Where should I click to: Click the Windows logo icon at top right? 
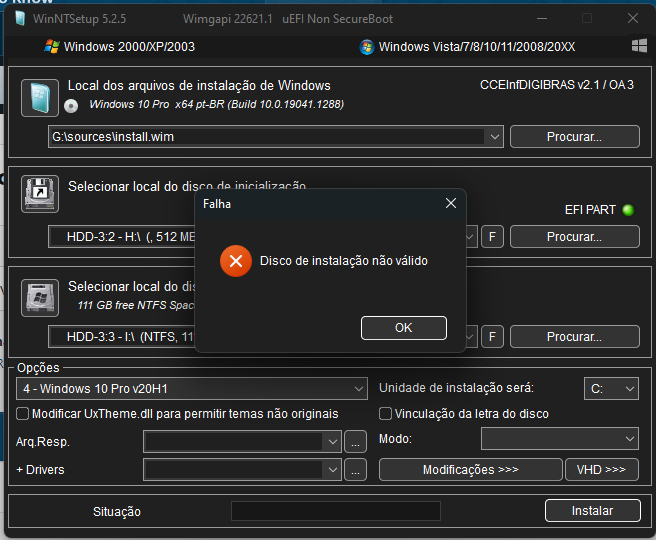639,46
